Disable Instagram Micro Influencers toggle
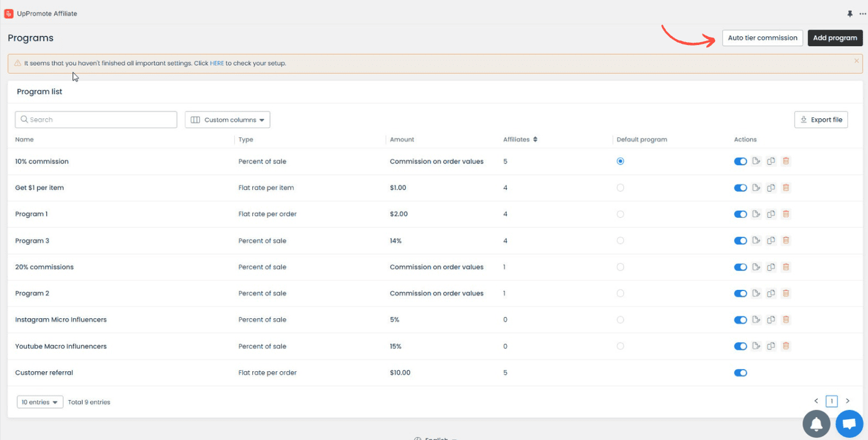The width and height of the screenshot is (868, 440). pyautogui.click(x=740, y=319)
